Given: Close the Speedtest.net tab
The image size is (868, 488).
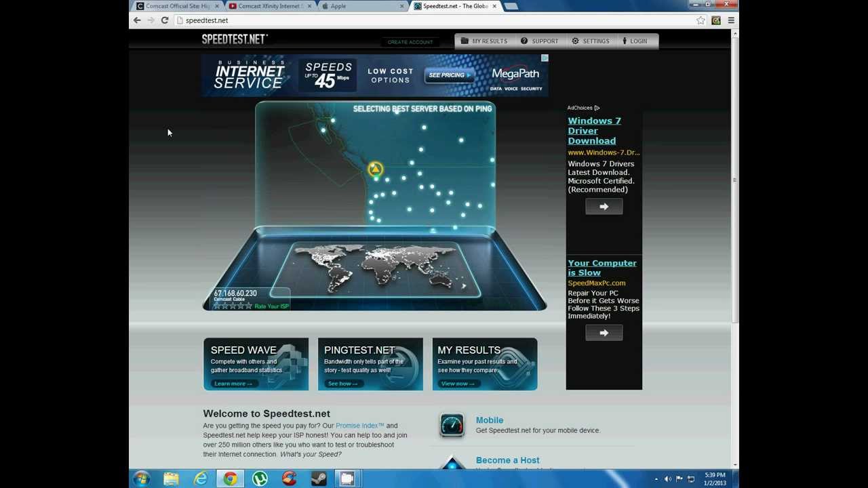Looking at the screenshot, I should tap(494, 6).
